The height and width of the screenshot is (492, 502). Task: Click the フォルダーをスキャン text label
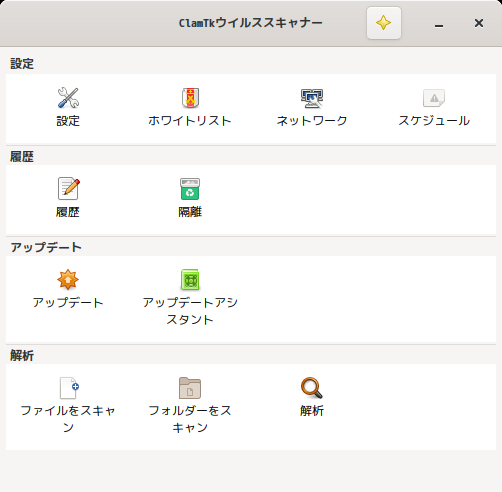190,419
